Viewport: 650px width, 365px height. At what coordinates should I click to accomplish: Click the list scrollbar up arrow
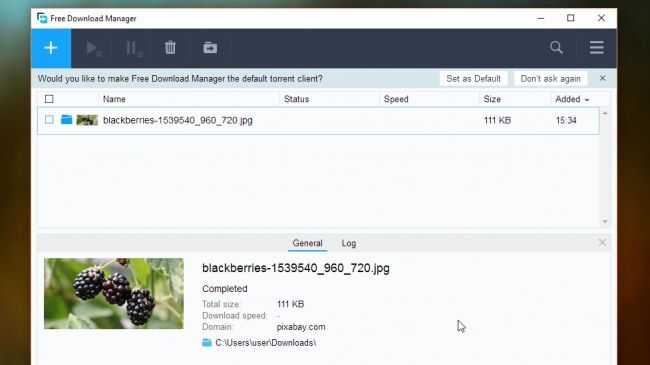605,113
